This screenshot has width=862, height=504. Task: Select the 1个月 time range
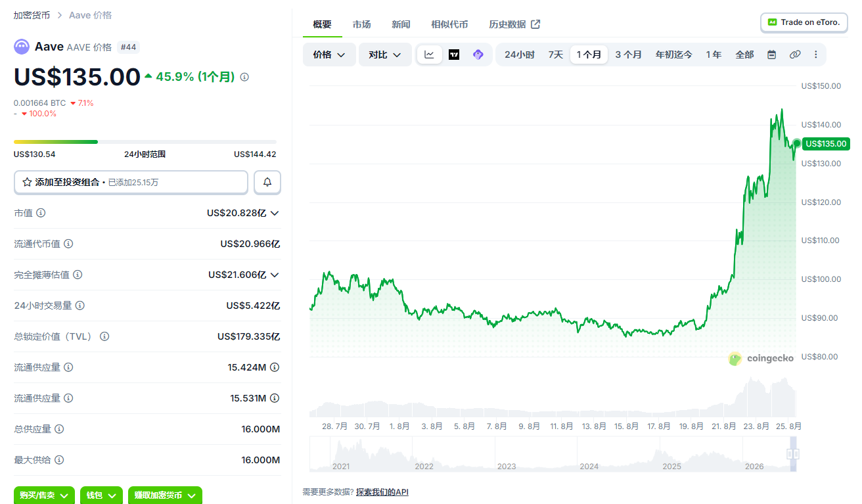[x=589, y=55]
